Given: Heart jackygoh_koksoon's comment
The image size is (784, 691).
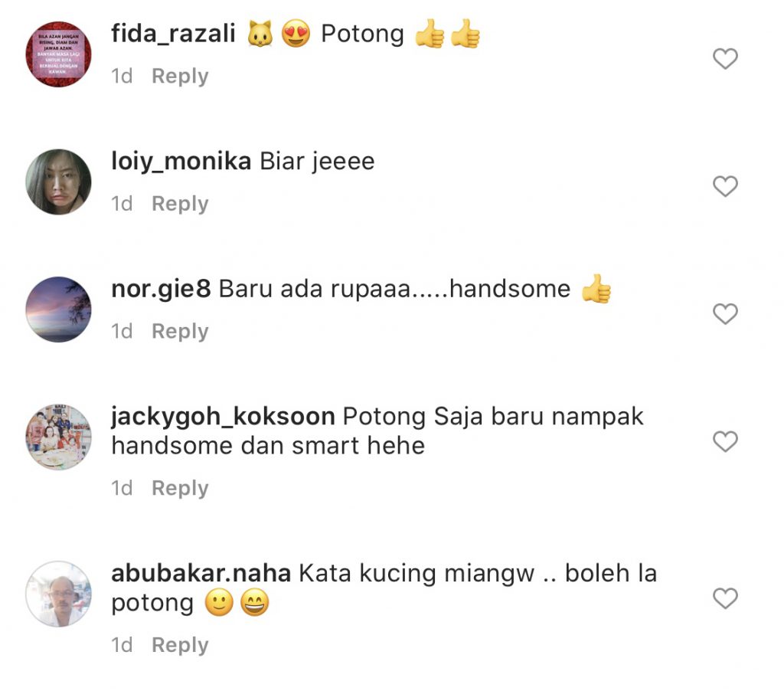Looking at the screenshot, I should point(725,441).
